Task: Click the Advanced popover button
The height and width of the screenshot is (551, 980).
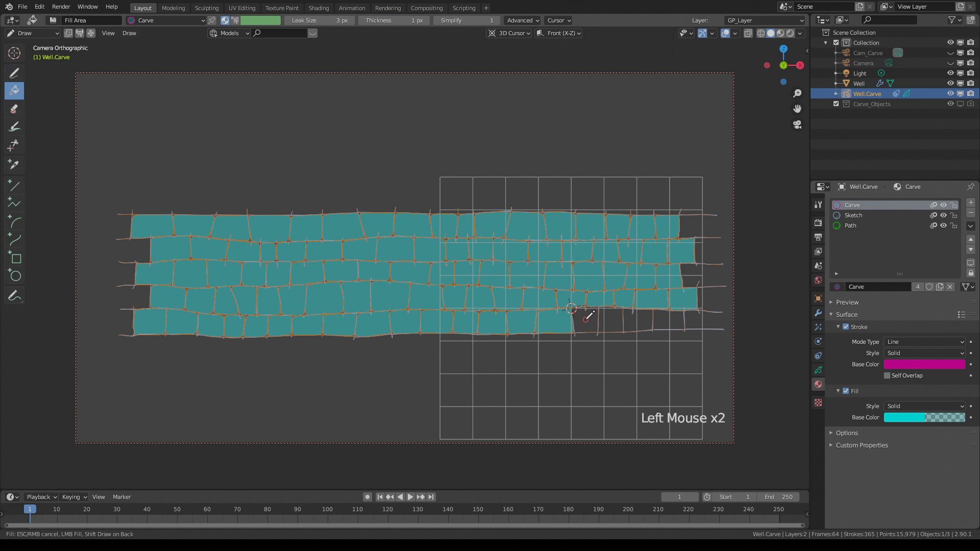Action: coord(523,20)
